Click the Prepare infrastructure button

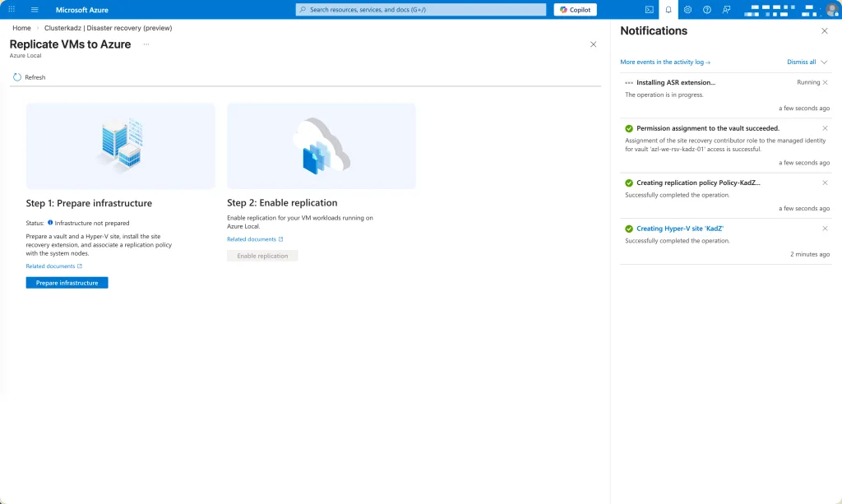[x=67, y=283]
